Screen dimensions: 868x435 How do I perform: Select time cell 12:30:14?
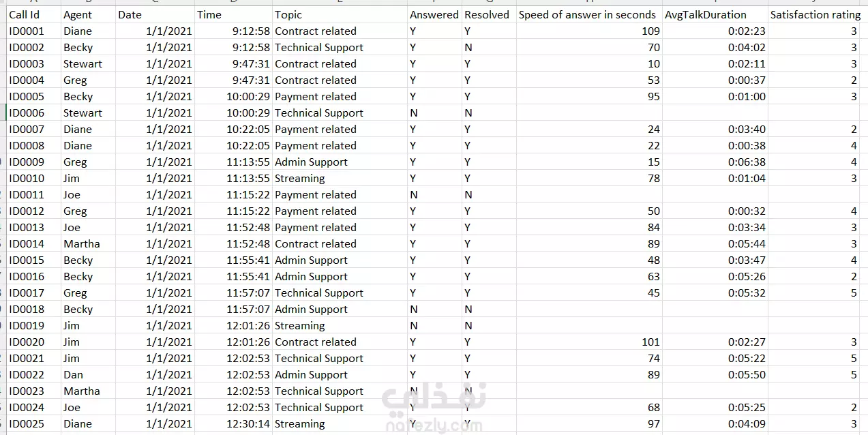click(233, 423)
